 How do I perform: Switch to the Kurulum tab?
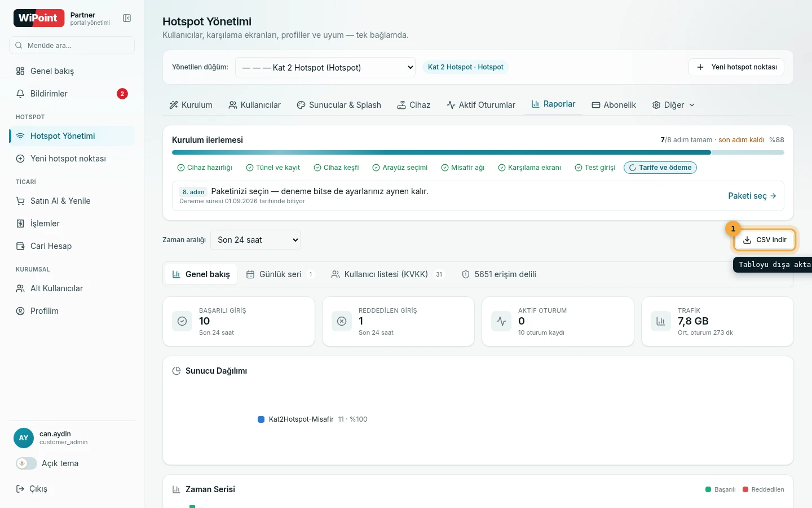click(x=191, y=105)
